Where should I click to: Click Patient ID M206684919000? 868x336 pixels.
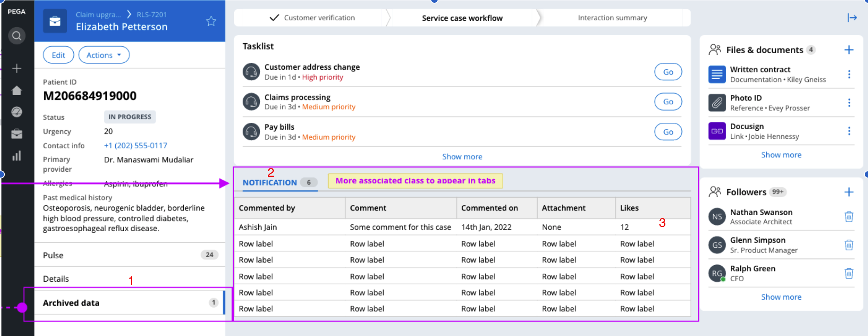pyautogui.click(x=90, y=96)
